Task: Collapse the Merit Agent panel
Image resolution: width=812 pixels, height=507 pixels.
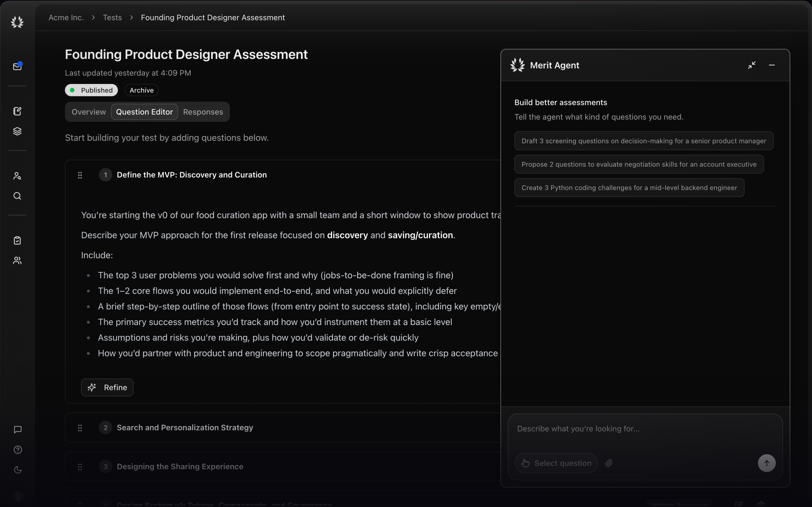Action: pyautogui.click(x=752, y=65)
